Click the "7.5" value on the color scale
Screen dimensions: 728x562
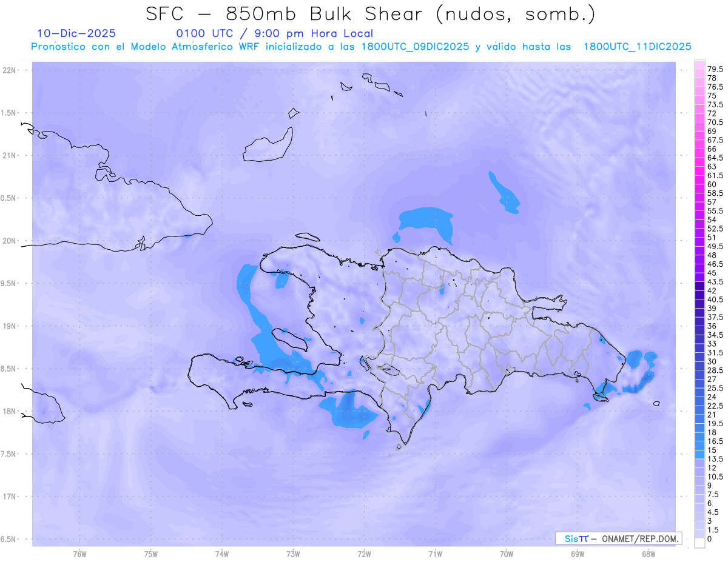click(713, 494)
